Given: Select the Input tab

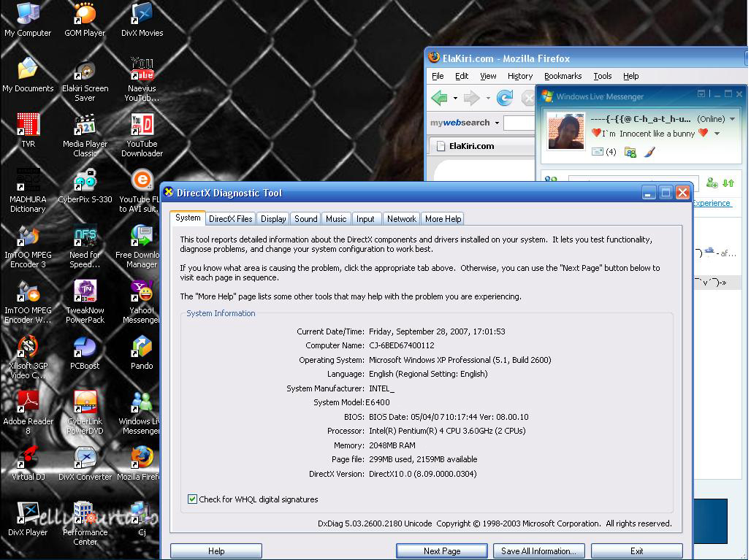Looking at the screenshot, I should (365, 219).
